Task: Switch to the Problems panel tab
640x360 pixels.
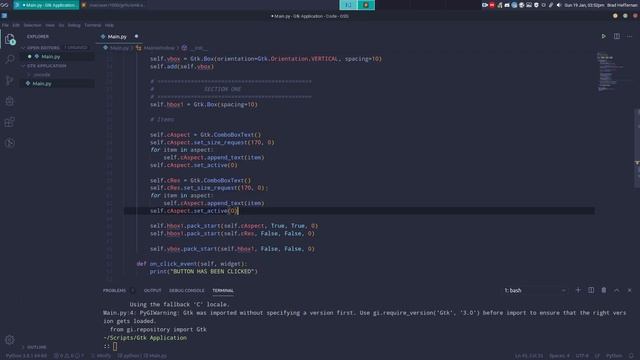Action: (x=114, y=291)
